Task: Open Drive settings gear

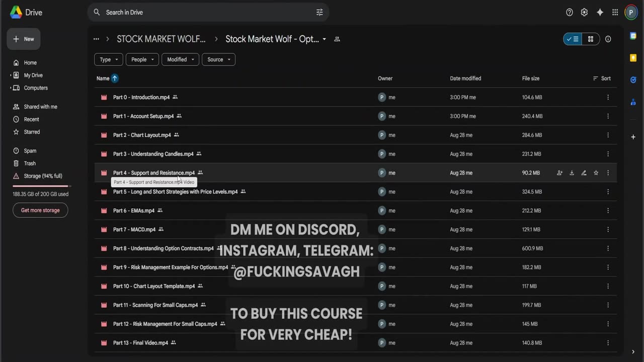Action: (584, 13)
